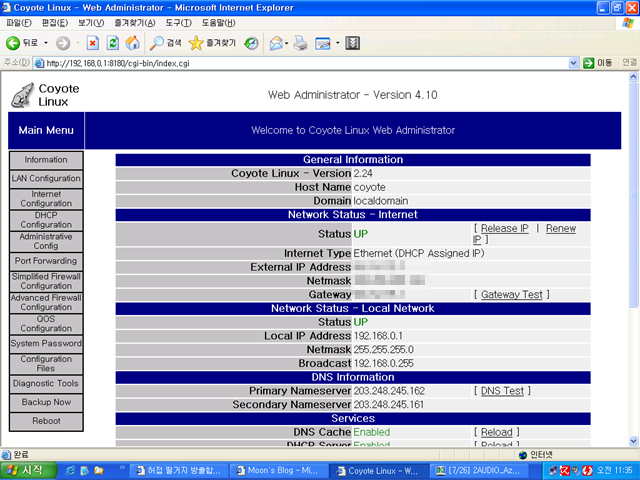Click the Internet zone globe icon in status bar
The height and width of the screenshot is (480, 640).
pos(522,455)
